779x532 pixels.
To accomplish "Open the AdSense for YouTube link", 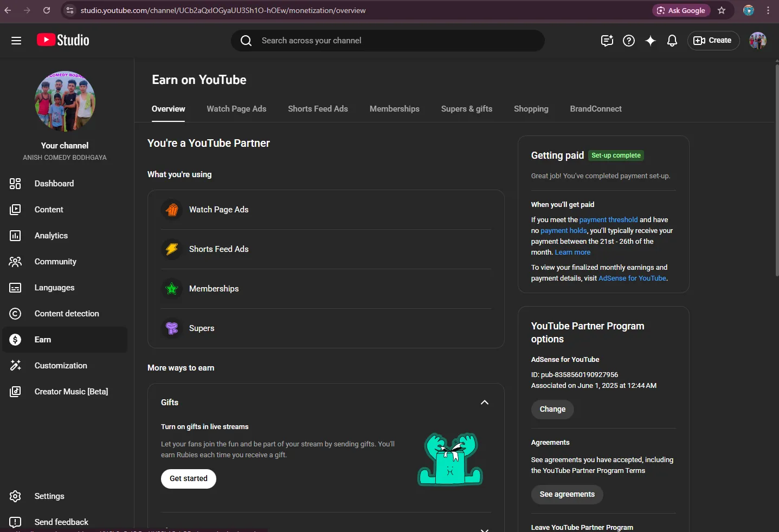I will coord(632,278).
